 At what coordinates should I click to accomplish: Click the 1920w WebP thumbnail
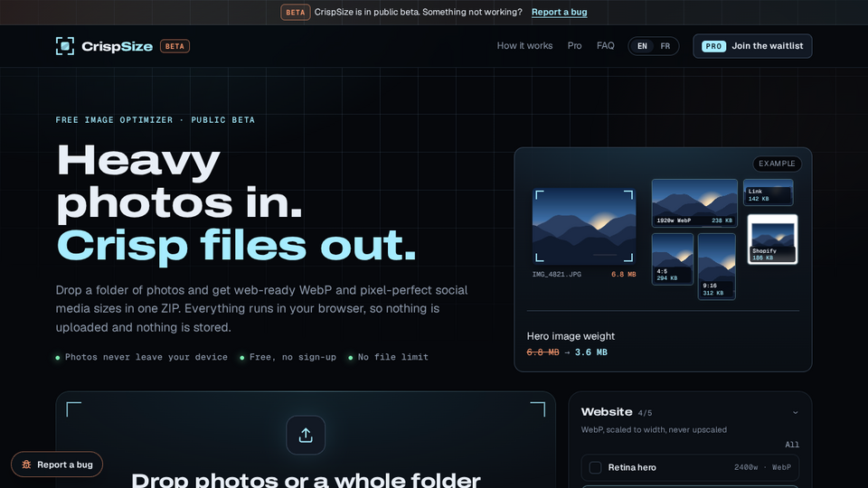[x=694, y=203]
